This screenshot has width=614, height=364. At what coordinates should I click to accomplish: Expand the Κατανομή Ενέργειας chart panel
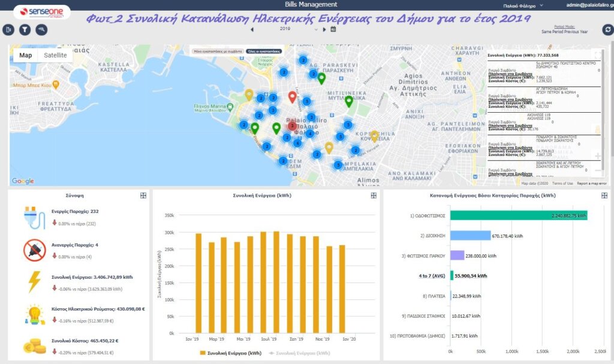[x=604, y=195]
